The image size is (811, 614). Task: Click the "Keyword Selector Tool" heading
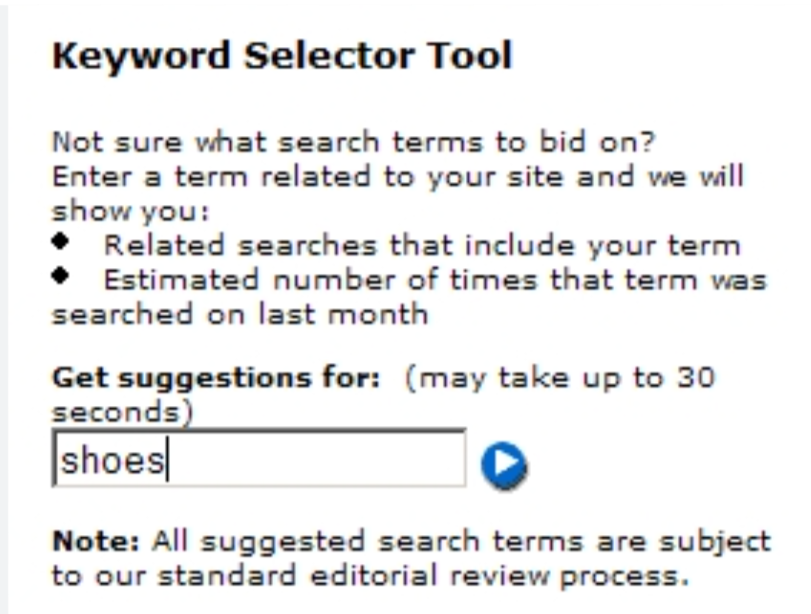click(x=281, y=56)
